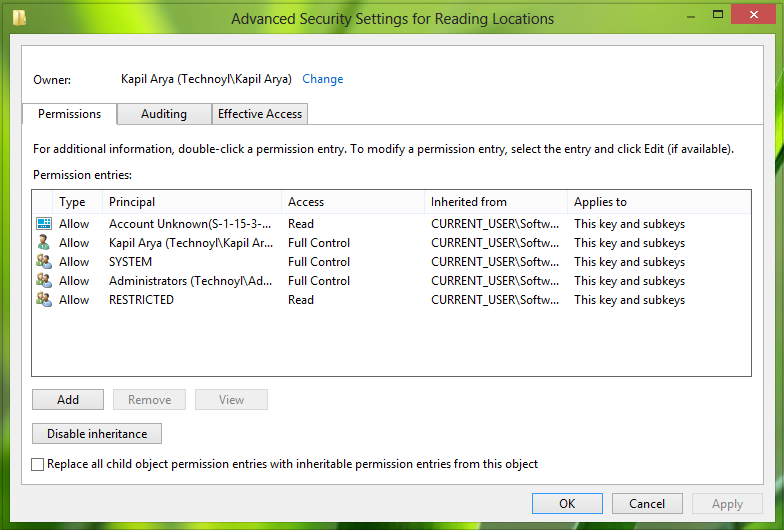Enable Replace all child object permission entries
Screen dimensions: 784x530
(x=38, y=464)
